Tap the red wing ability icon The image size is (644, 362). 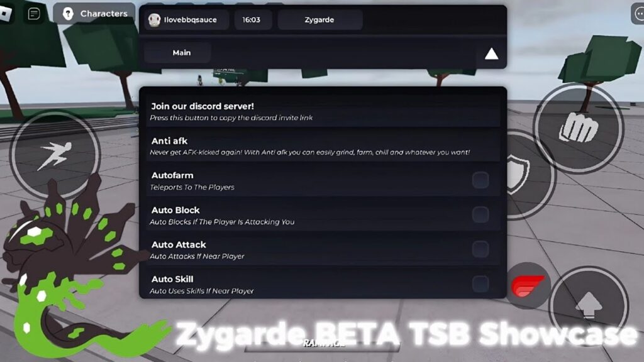[528, 286]
